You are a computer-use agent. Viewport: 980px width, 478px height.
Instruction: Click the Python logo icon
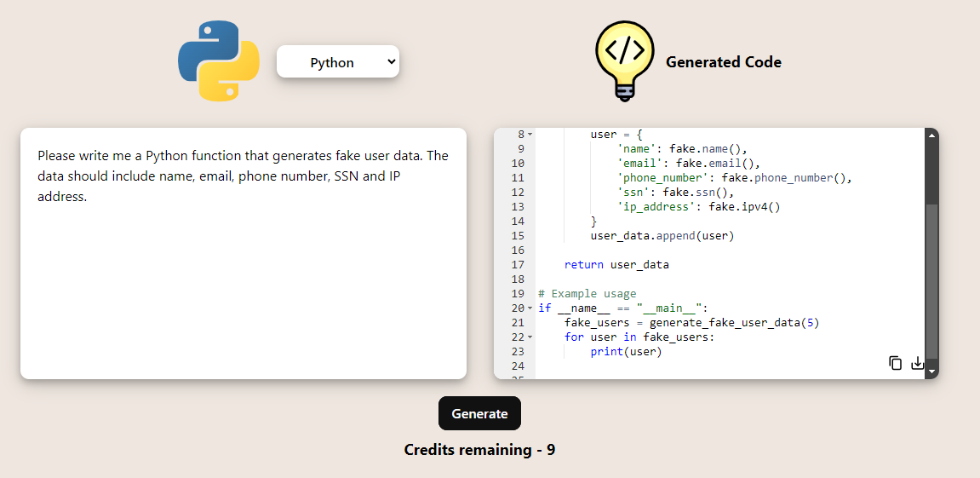(x=219, y=61)
